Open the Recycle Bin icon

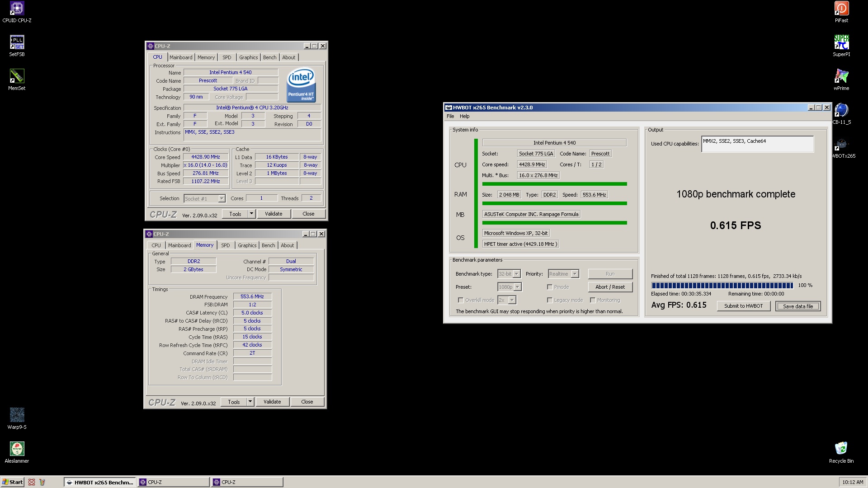841,453
